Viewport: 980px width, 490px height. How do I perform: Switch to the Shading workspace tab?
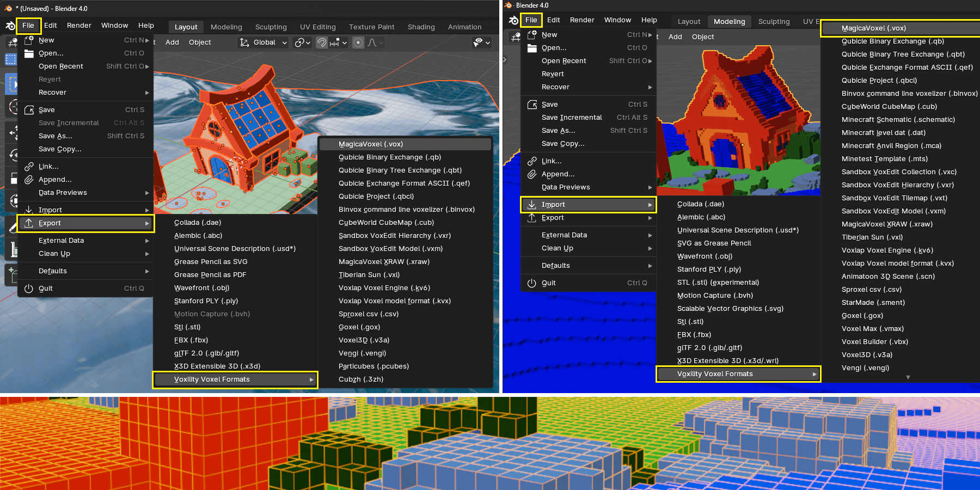point(421,27)
